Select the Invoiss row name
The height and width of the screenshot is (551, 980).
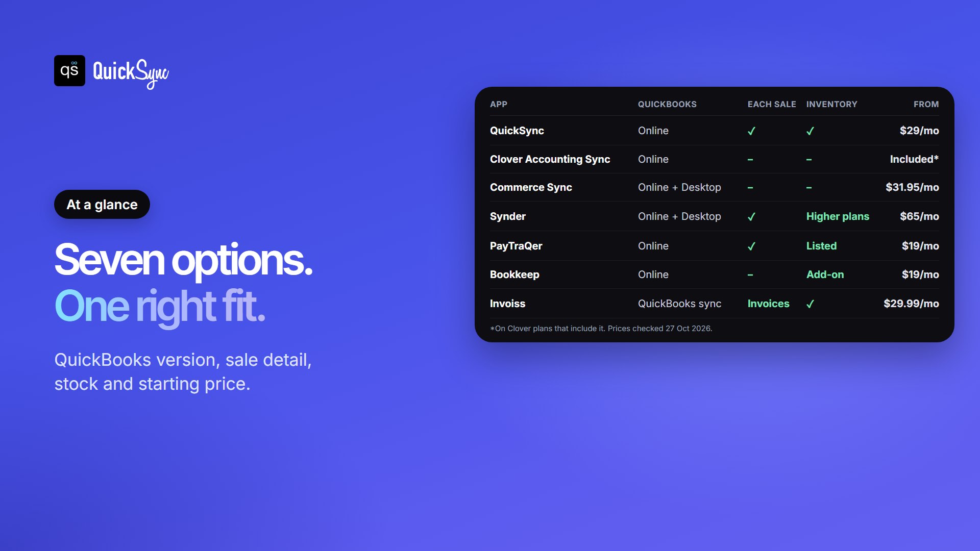tap(507, 304)
